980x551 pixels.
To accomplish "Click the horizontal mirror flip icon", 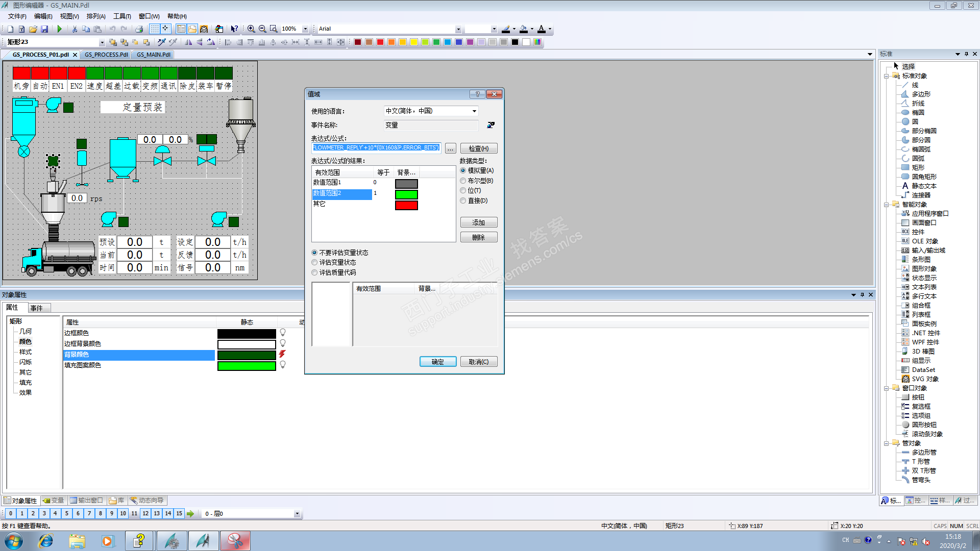I will pos(188,42).
